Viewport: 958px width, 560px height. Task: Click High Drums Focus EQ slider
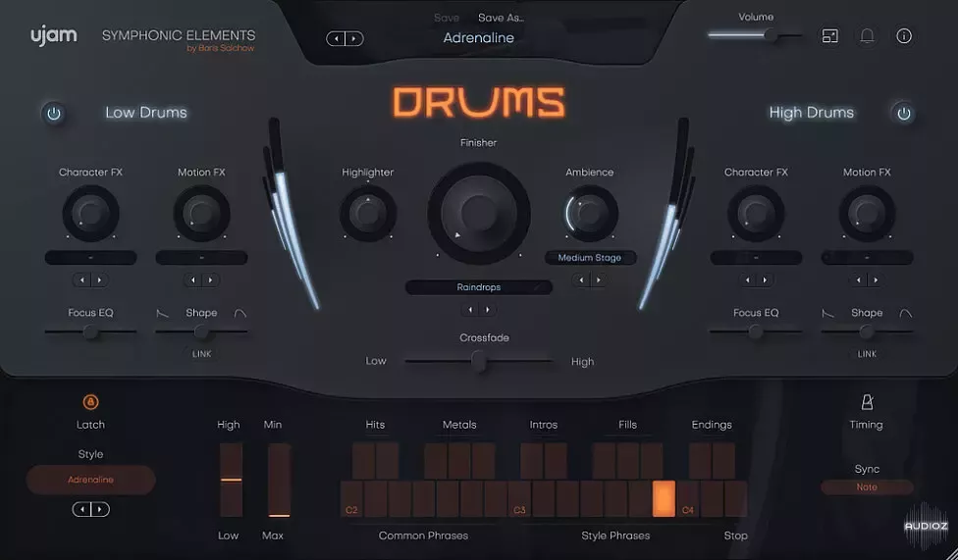pos(756,332)
